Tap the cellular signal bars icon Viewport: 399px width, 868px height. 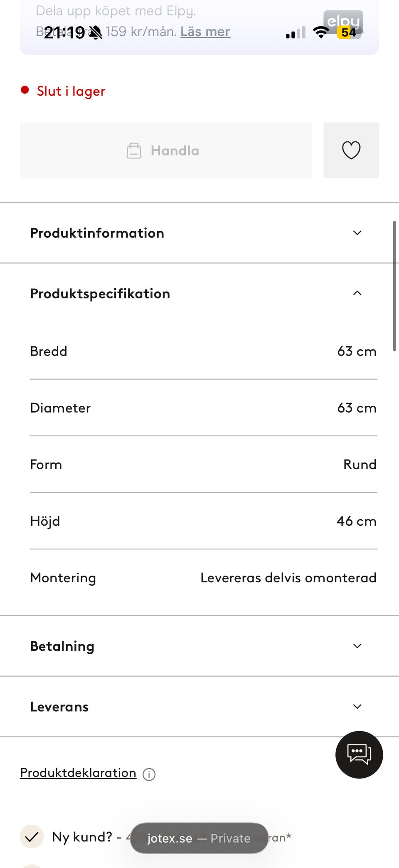click(x=296, y=33)
